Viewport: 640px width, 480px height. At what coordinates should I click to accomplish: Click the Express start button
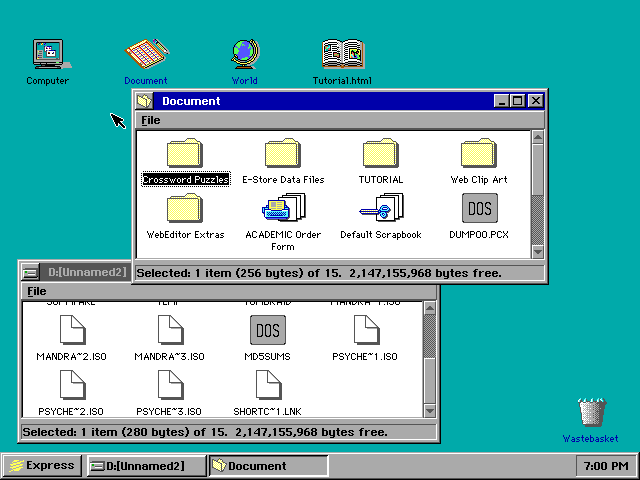[x=42, y=465]
